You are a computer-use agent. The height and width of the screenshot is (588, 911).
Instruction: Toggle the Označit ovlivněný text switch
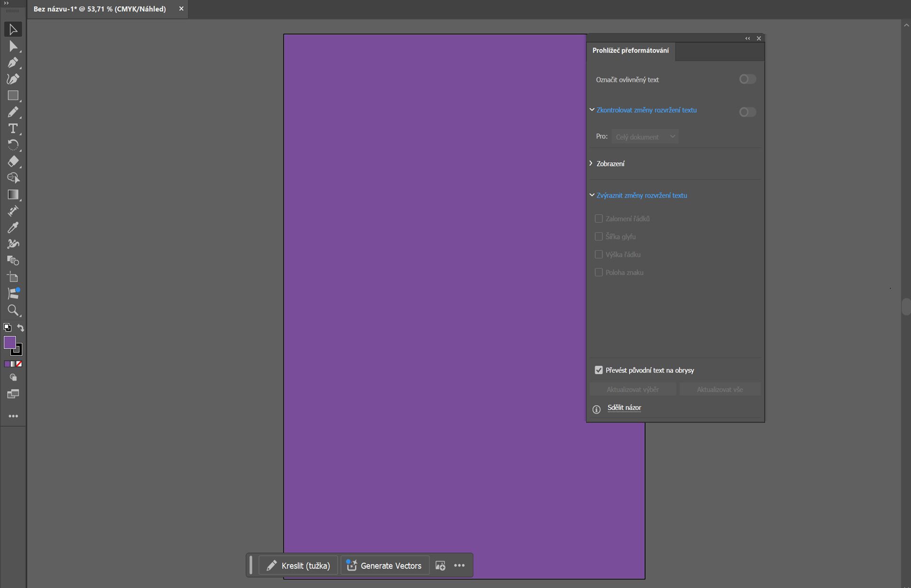pos(747,79)
